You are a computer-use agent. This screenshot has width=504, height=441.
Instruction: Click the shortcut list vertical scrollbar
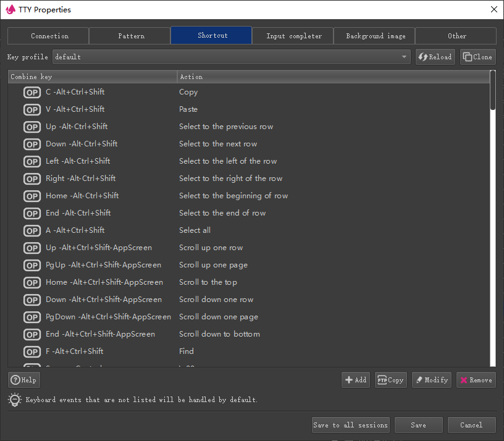tap(492, 216)
